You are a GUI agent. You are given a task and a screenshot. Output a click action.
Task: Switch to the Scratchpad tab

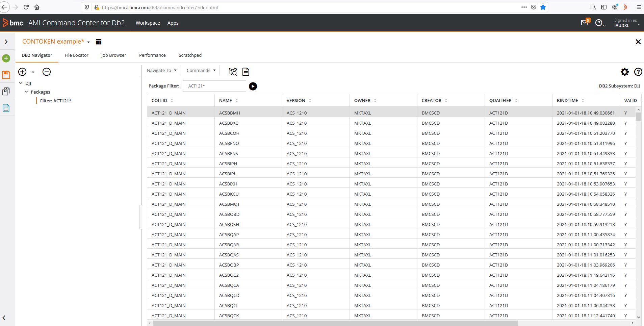(190, 55)
